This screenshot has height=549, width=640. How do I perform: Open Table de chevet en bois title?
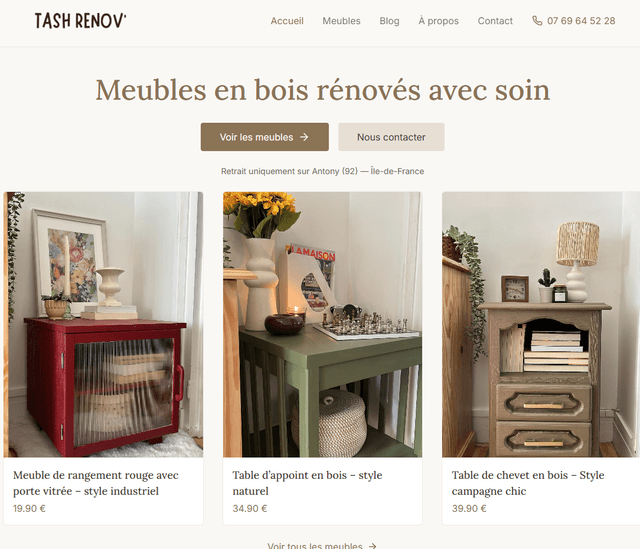click(x=528, y=483)
